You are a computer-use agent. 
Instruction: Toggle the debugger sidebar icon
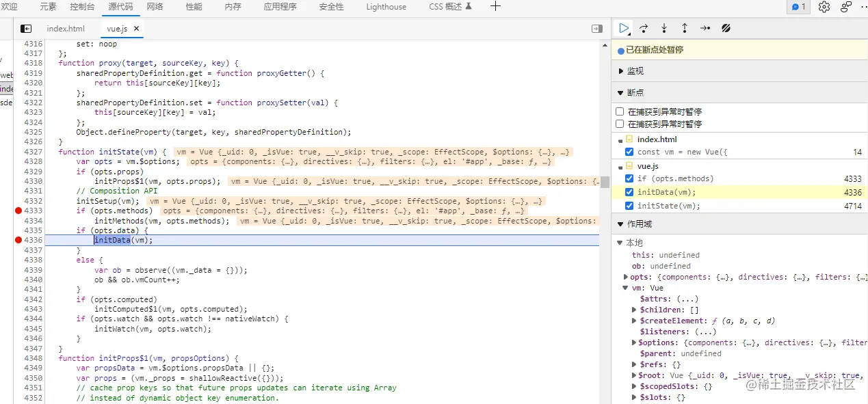click(597, 29)
